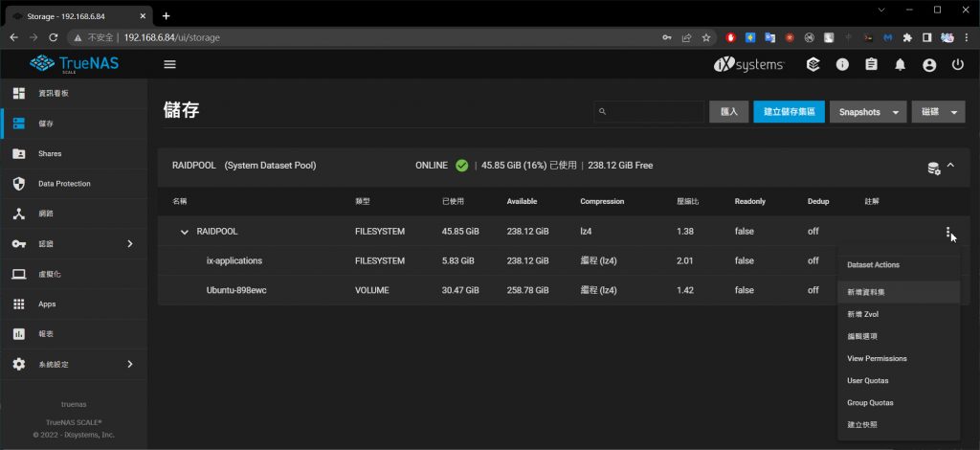This screenshot has width=980, height=450.
Task: Click the 建立儲存集區 button
Action: [788, 112]
